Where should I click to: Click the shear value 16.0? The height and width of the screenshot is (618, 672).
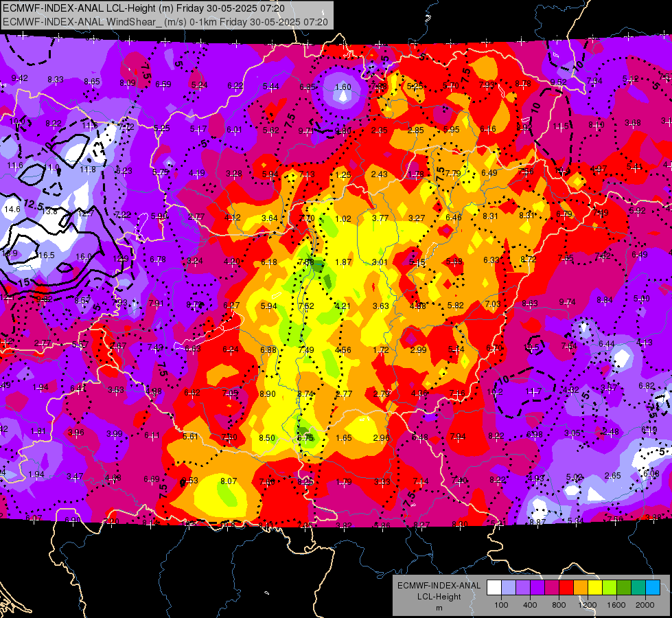[84, 256]
